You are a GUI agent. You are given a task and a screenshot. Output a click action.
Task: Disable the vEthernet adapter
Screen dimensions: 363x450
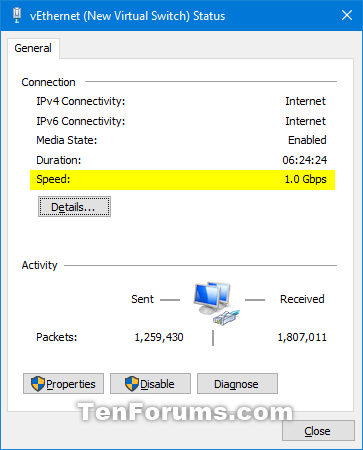tap(150, 384)
